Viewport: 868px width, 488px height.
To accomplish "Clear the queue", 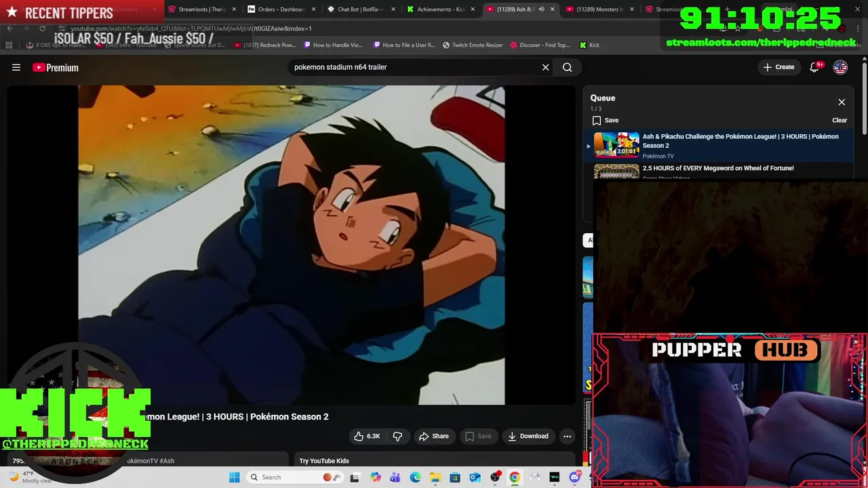I will [840, 121].
